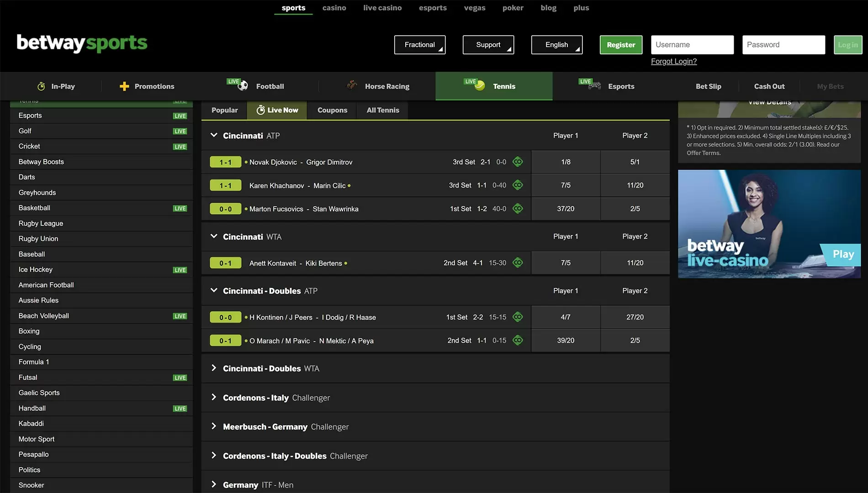Open the Fractional odds format dropdown

point(420,45)
